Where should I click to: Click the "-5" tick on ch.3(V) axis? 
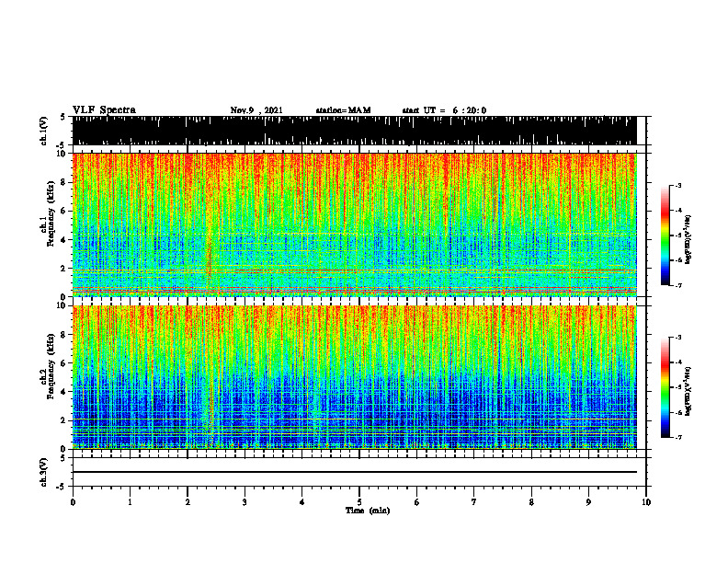[62, 487]
